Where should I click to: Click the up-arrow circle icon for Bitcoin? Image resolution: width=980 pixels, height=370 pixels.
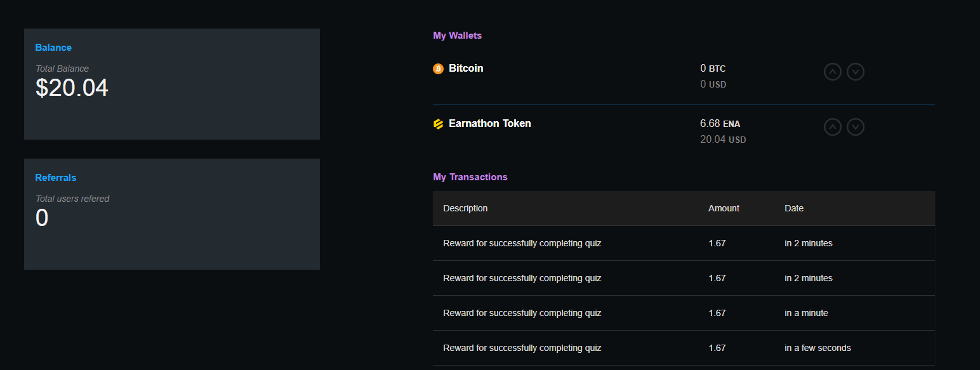833,72
